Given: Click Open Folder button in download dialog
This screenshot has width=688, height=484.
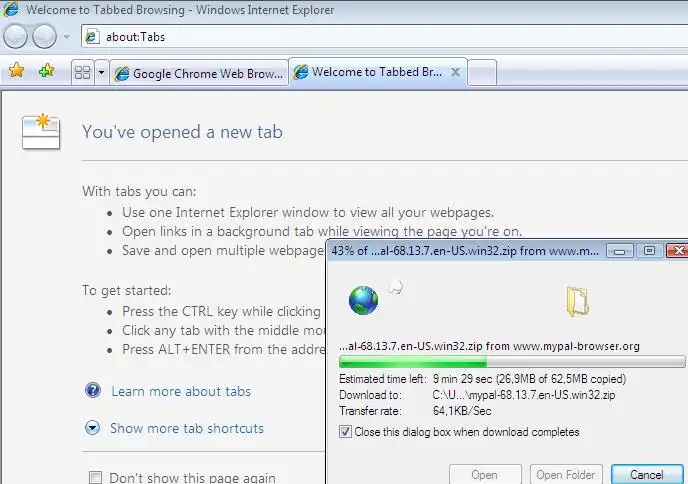Looking at the screenshot, I should [x=566, y=474].
